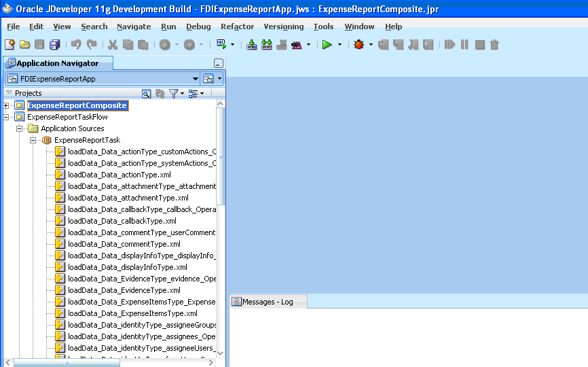Click the SQL worksheet icon
This screenshot has height=367, width=588.
pyautogui.click(x=221, y=44)
